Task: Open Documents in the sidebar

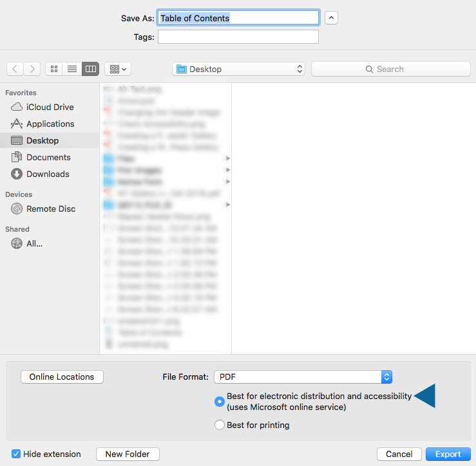Action: pyautogui.click(x=50, y=157)
